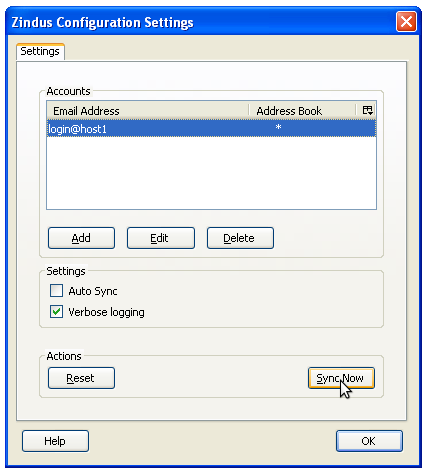Viewport: 428px width, 473px height.
Task: Open the column picker icon in accounts list
Action: tap(367, 110)
